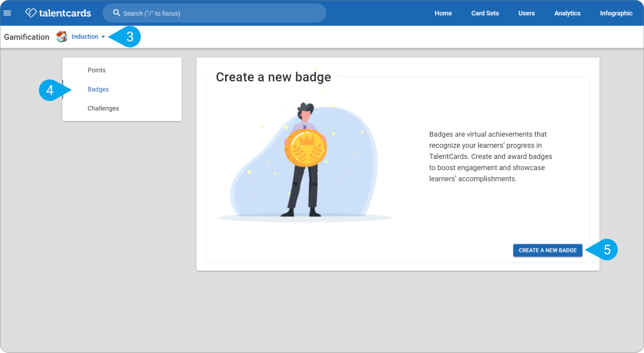Select Points in the sidebar
The height and width of the screenshot is (353, 644).
coord(97,70)
